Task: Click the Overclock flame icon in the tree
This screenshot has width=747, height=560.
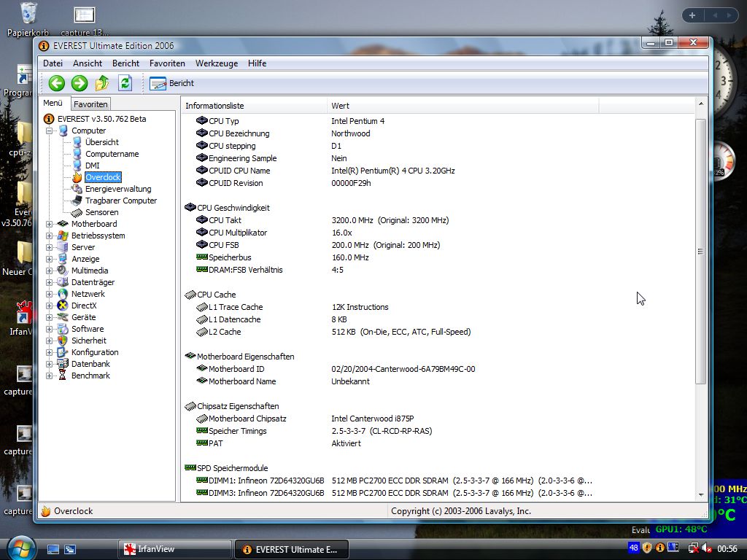Action: coord(77,177)
